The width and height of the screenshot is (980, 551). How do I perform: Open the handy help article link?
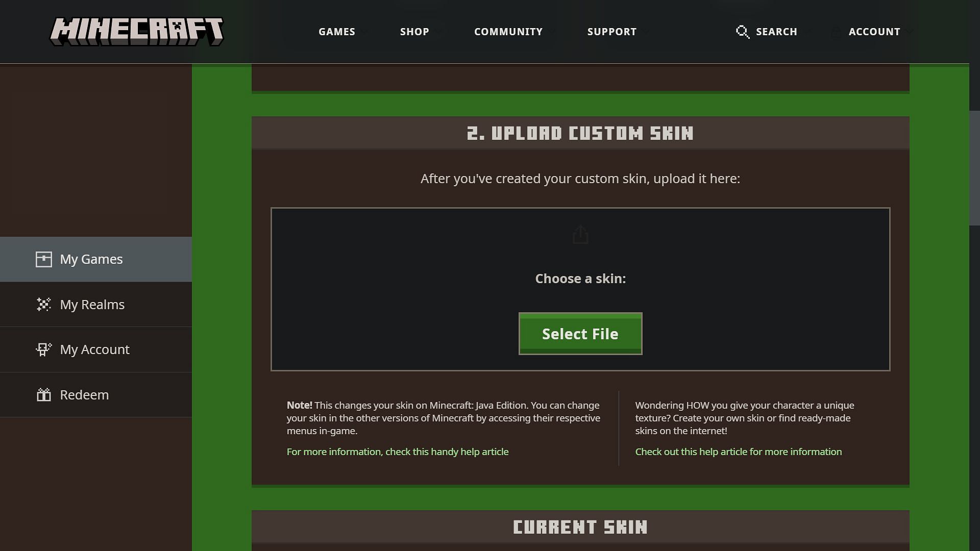click(398, 452)
